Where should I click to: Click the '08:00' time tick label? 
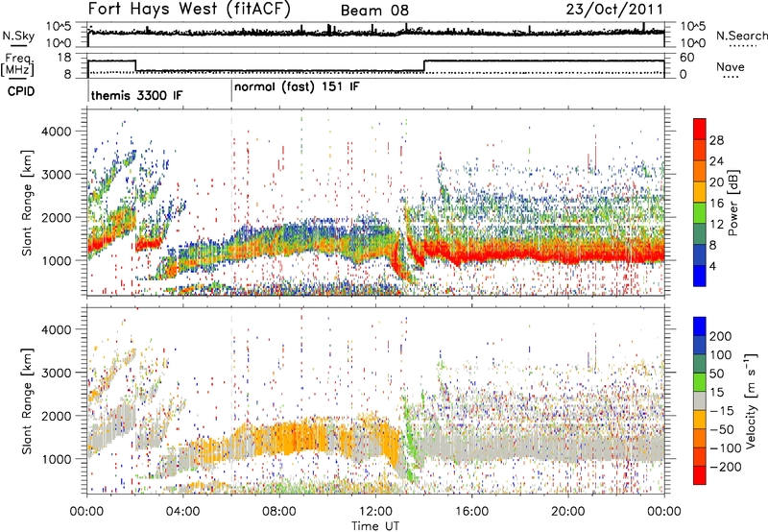pyautogui.click(x=278, y=512)
